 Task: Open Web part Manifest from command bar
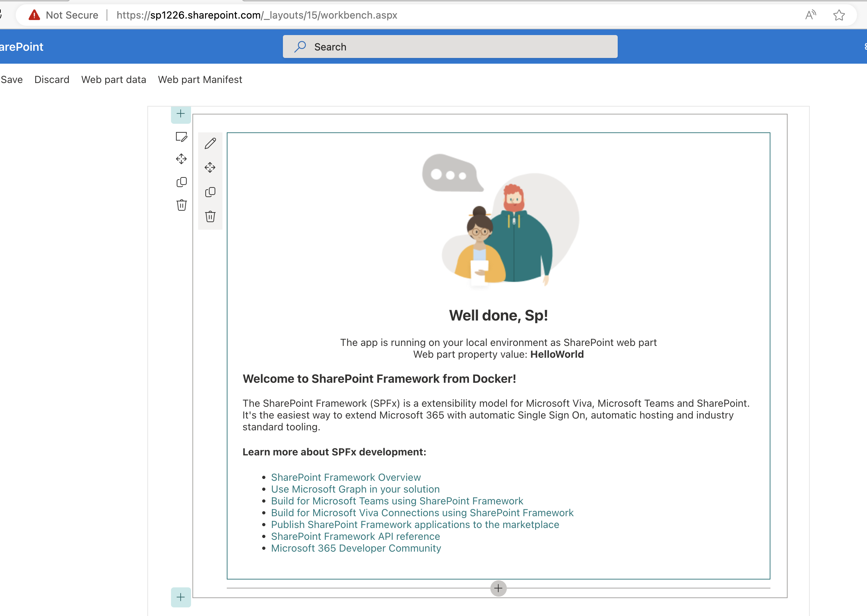pyautogui.click(x=200, y=80)
